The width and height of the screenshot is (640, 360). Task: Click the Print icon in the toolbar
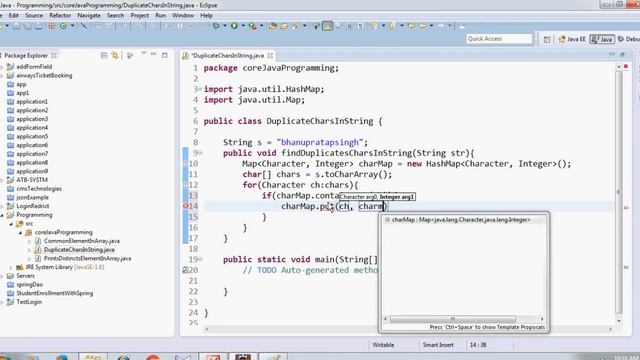[38, 26]
